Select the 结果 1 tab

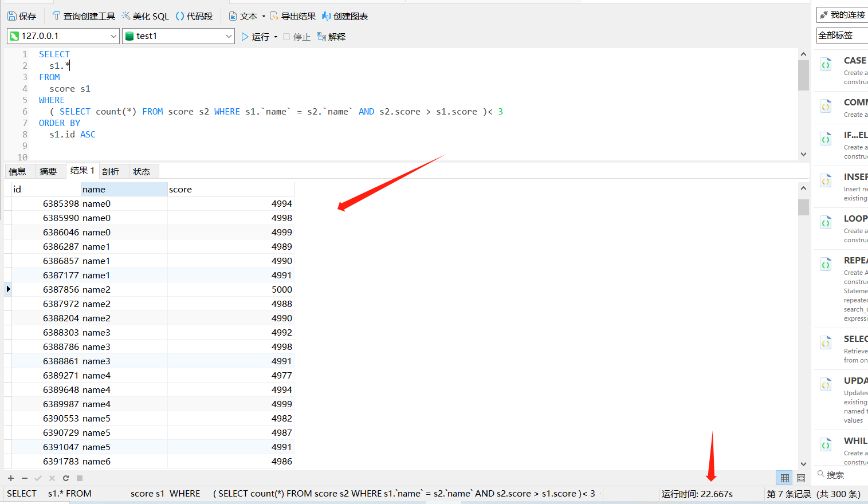pos(83,171)
